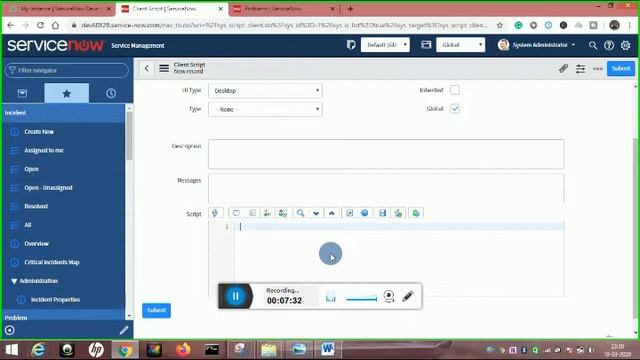Uncheck the Global checkbox

455,109
